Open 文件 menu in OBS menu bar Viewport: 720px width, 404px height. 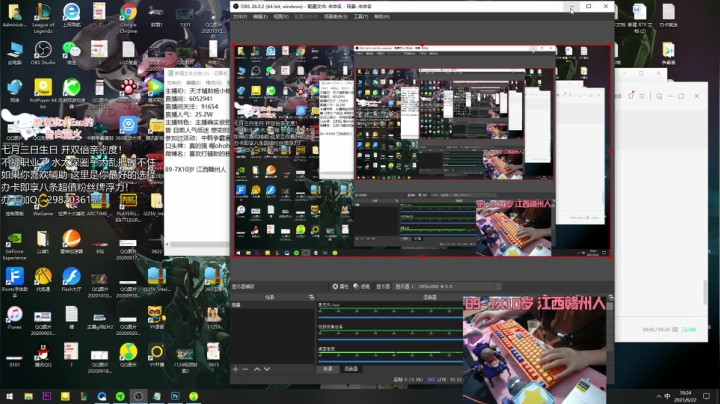[x=240, y=17]
